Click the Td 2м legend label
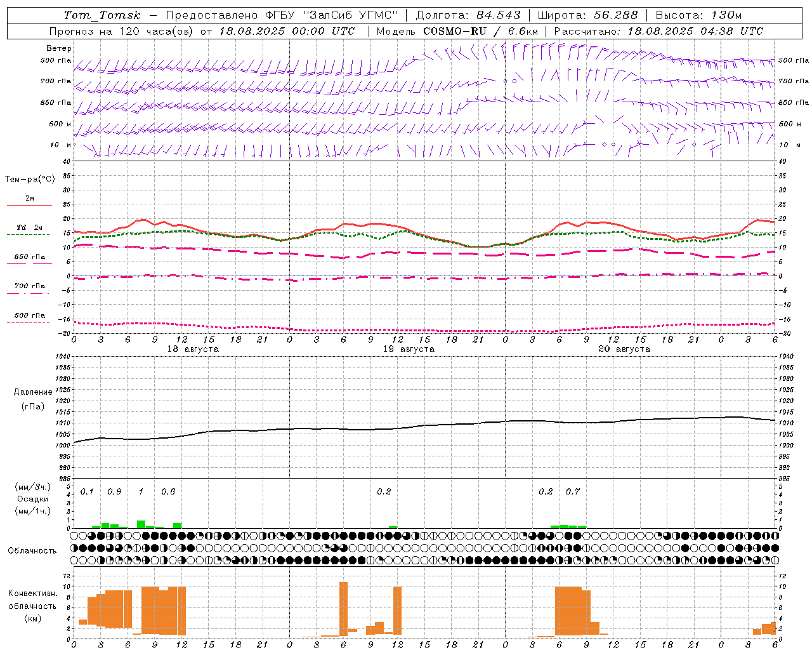The image size is (812, 650). (x=29, y=227)
